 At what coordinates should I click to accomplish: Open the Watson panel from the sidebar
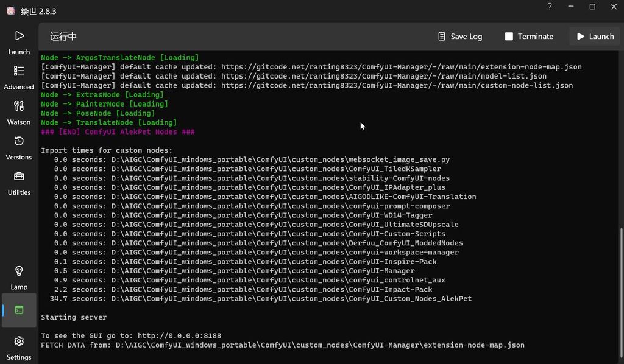pos(18,114)
